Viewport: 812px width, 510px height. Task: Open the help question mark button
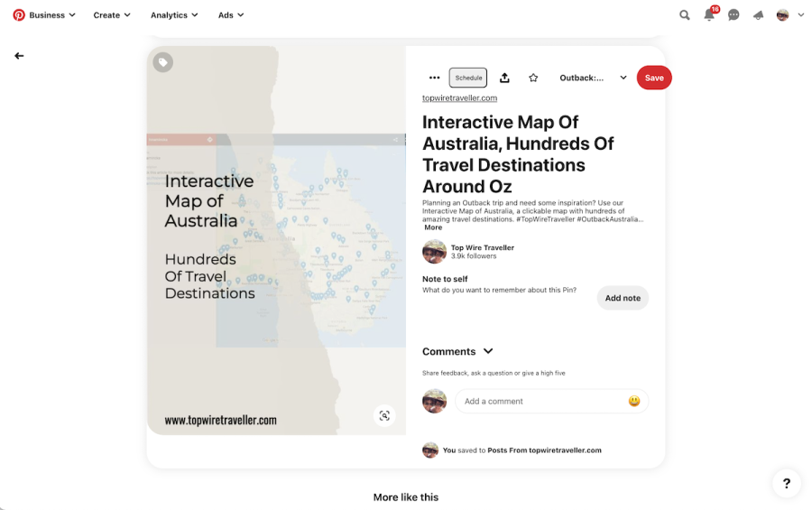pyautogui.click(x=786, y=484)
